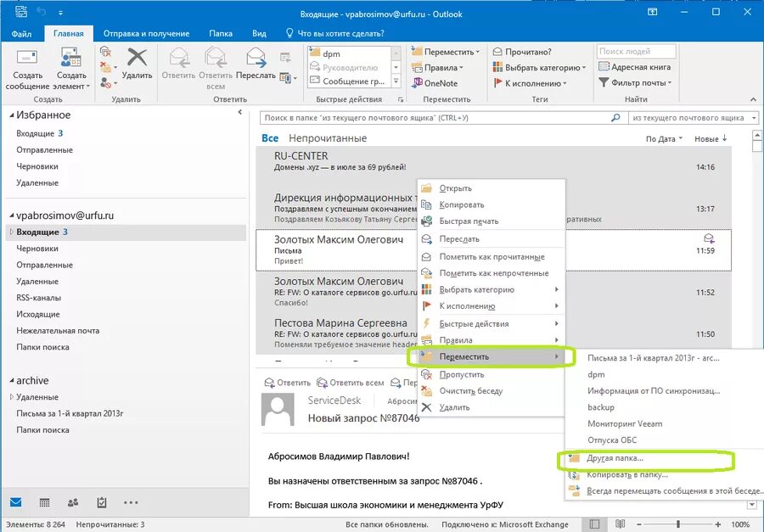The width and height of the screenshot is (764, 532).
Task: Click the Reply all ribbon icon
Action: click(x=216, y=58)
